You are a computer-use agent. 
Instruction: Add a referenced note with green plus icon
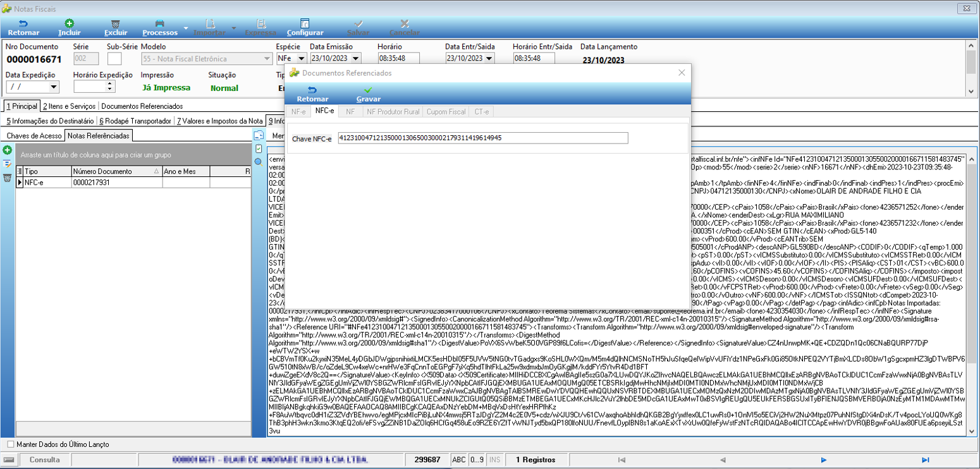pyautogui.click(x=7, y=150)
